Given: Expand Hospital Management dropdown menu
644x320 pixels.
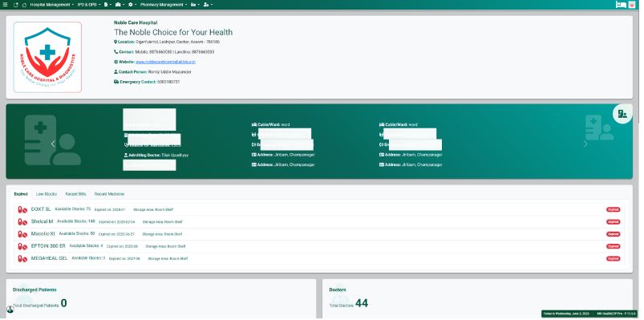Looking at the screenshot, I should point(52,5).
